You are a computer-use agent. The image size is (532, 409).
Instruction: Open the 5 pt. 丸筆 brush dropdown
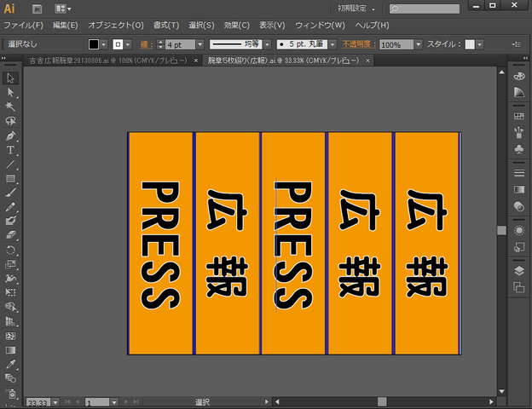(332, 44)
